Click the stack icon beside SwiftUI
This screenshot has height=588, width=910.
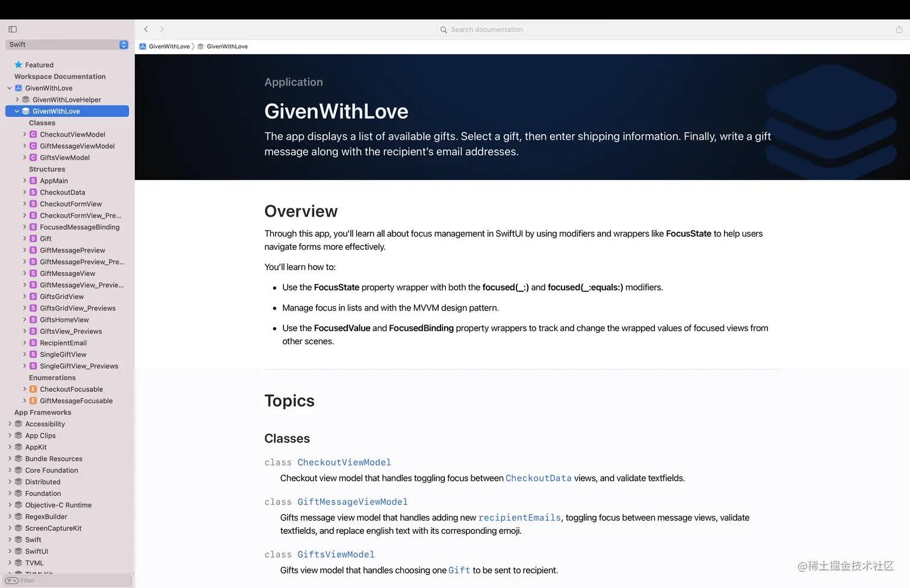tap(19, 551)
